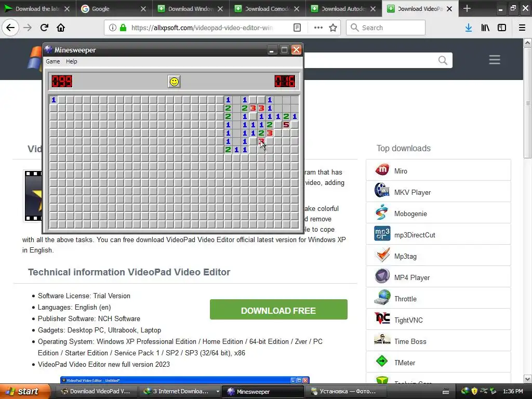
Task: Click the Technical information VideoPad Video Editor heading
Action: pyautogui.click(x=129, y=272)
